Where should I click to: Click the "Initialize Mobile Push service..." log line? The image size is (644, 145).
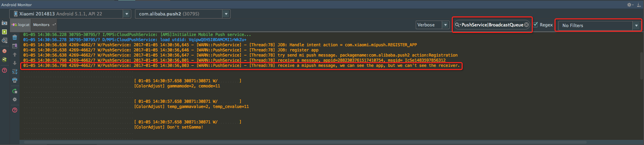137,35
